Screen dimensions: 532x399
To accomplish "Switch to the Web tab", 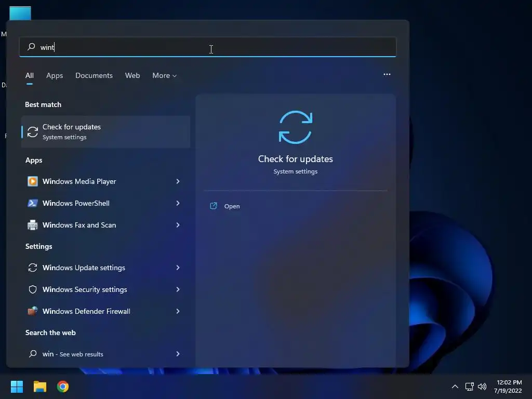I will click(132, 75).
